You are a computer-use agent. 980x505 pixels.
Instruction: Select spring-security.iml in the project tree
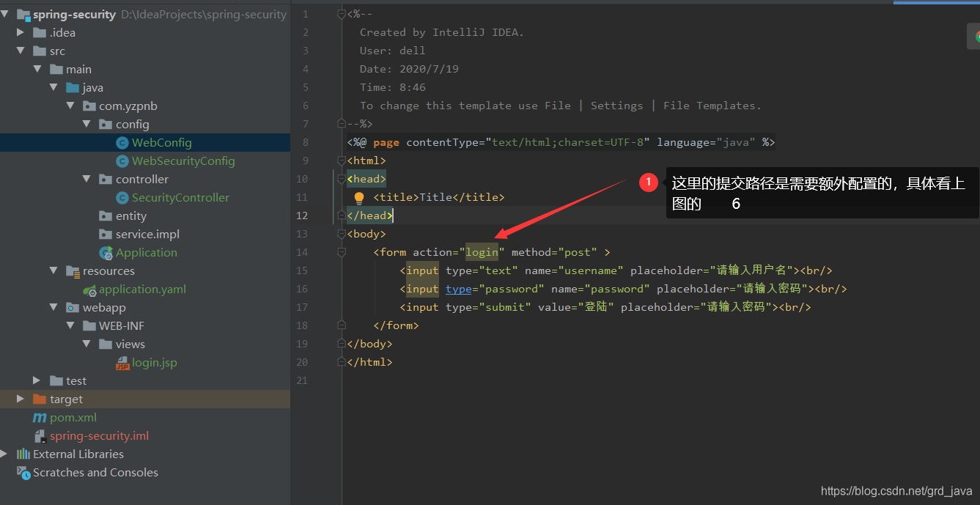tap(100, 435)
